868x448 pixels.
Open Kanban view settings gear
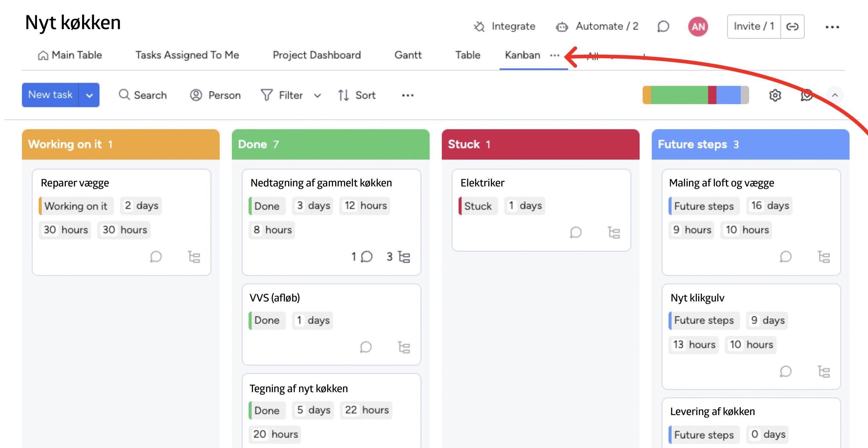[x=775, y=95]
